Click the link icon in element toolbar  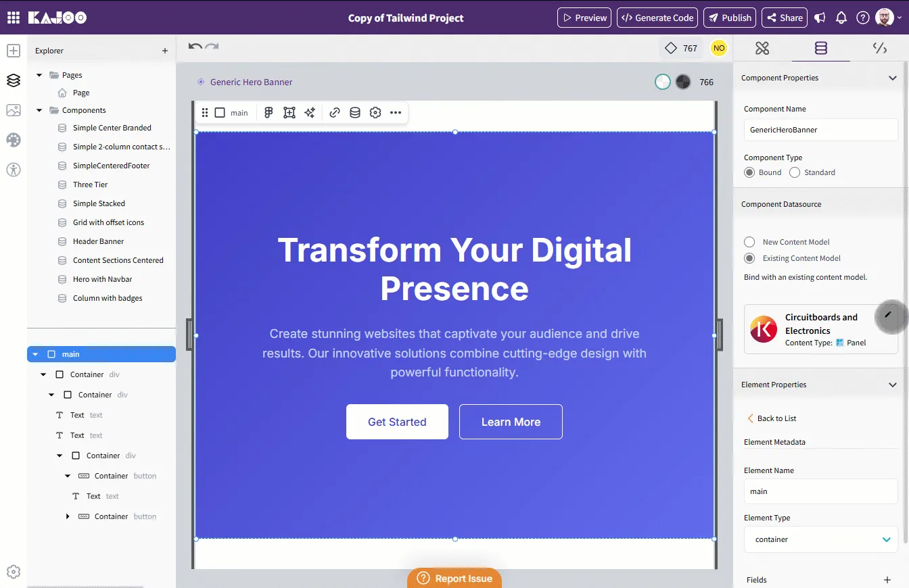tap(335, 113)
